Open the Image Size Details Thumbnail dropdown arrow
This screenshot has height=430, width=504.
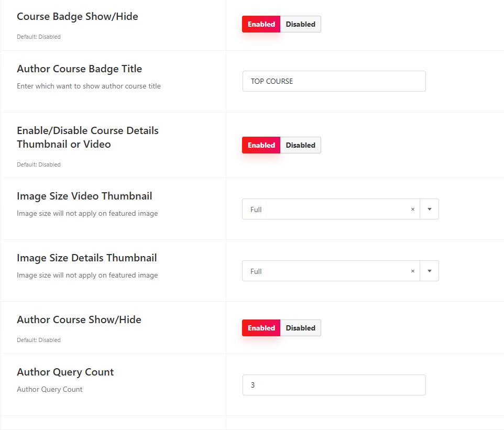[430, 271]
